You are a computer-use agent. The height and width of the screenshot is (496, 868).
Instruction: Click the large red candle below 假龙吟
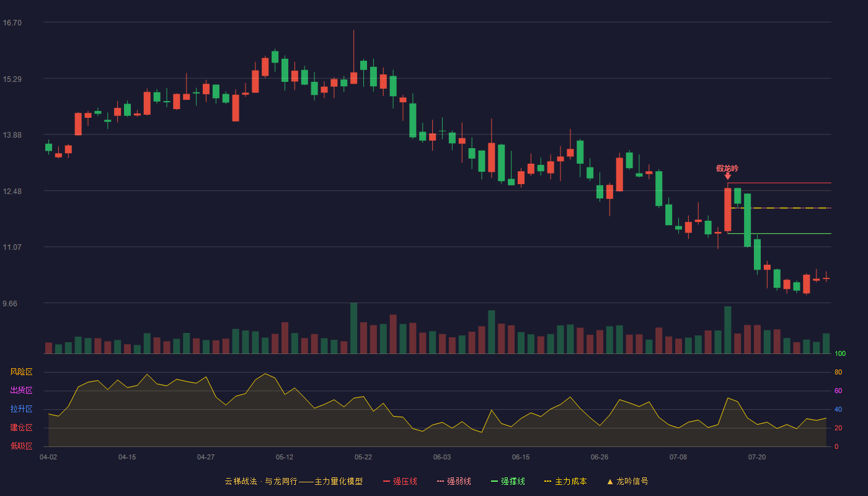tap(728, 210)
